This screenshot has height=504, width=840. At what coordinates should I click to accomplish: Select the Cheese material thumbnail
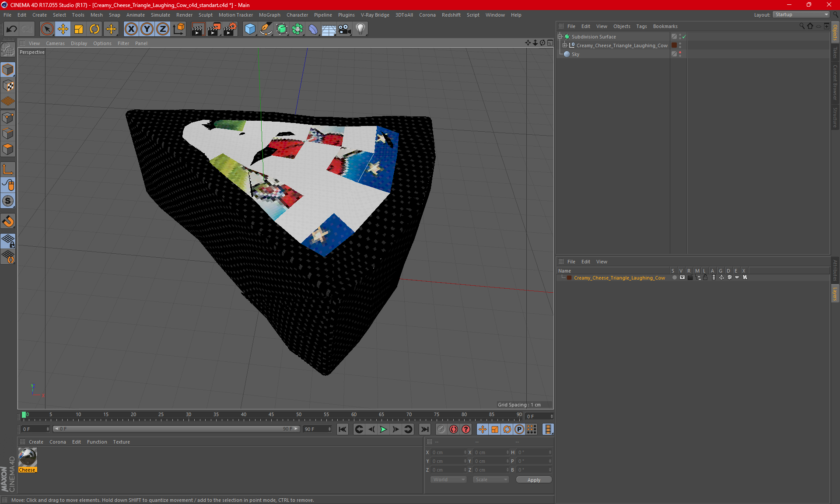tap(28, 458)
